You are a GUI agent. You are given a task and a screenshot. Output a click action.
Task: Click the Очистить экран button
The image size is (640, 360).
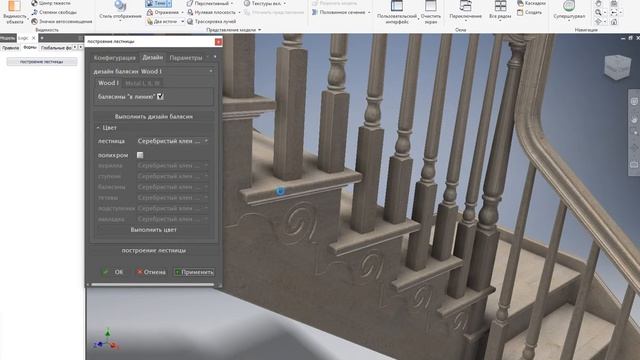[431, 12]
